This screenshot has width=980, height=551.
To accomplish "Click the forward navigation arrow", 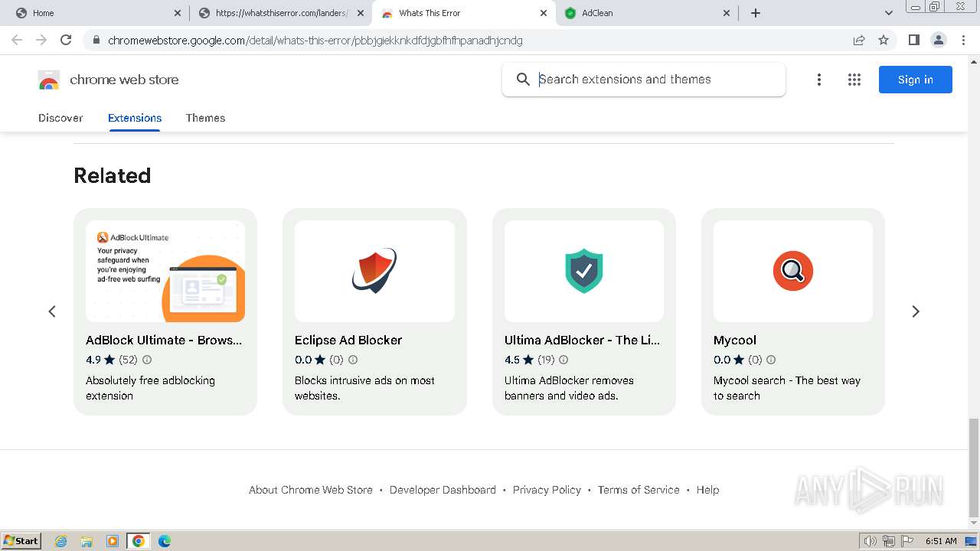I will (x=41, y=40).
